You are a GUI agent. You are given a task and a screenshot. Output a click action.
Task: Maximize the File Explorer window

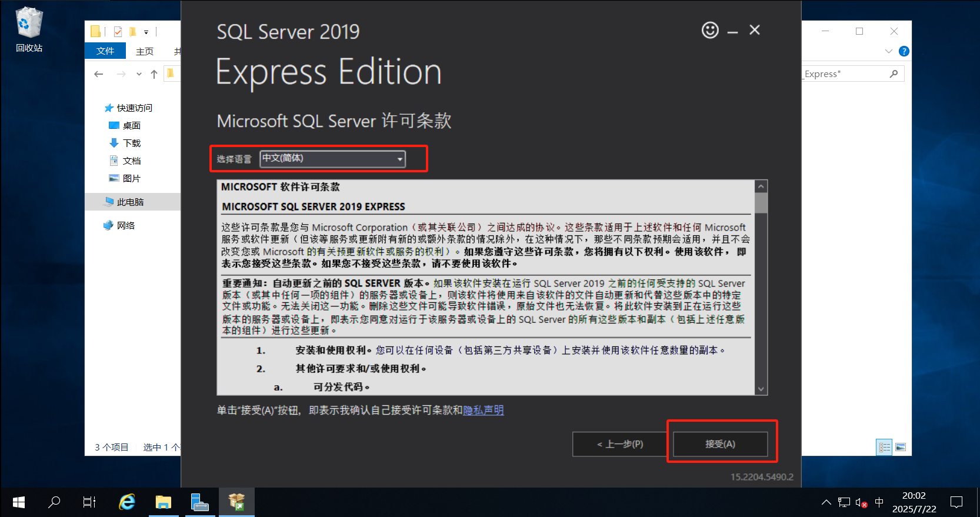(x=859, y=31)
